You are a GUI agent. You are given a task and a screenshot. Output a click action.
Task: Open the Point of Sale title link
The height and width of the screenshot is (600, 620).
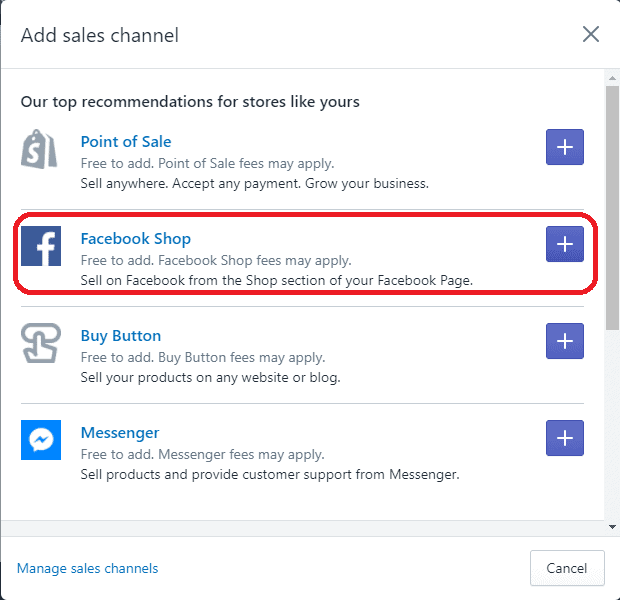point(126,142)
